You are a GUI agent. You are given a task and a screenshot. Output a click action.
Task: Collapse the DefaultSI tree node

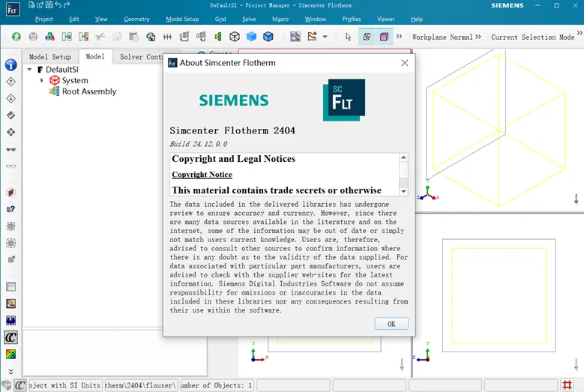coord(29,69)
